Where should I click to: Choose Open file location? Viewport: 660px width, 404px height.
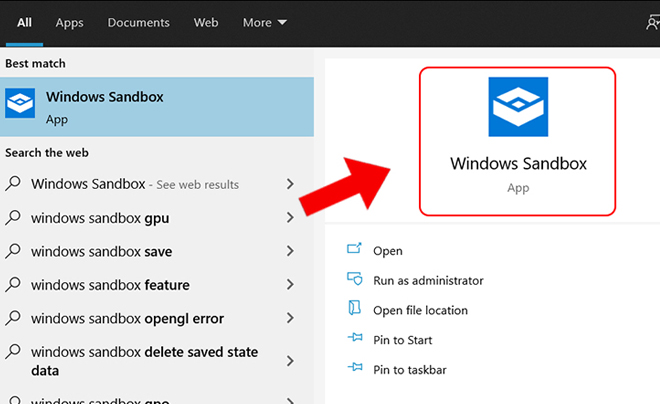coord(420,311)
